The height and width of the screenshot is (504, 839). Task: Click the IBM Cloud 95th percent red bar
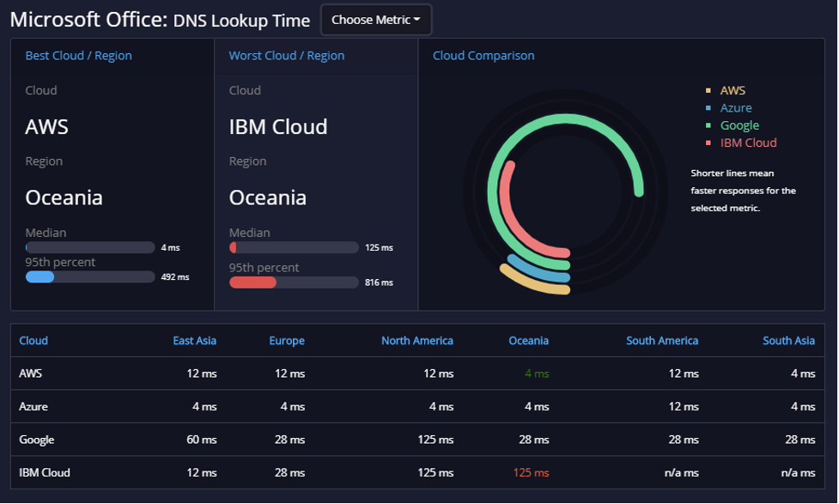coord(252,282)
